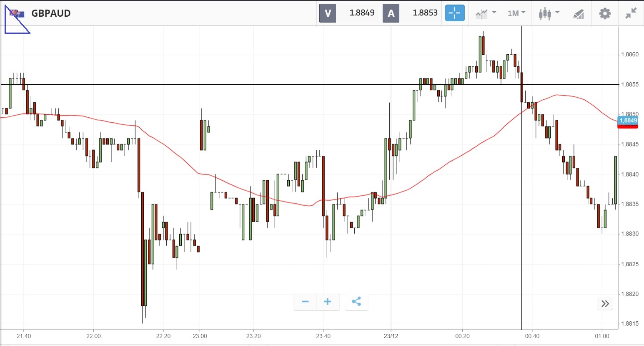The height and width of the screenshot is (346, 644).
Task: Click the 00:40 time axis label
Action: [x=532, y=336]
